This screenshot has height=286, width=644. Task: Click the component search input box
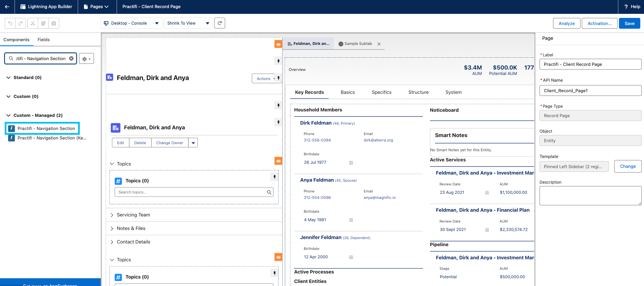tap(41, 58)
